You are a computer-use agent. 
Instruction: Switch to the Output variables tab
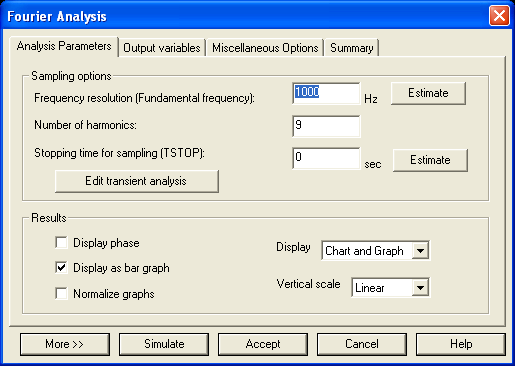pyautogui.click(x=162, y=48)
